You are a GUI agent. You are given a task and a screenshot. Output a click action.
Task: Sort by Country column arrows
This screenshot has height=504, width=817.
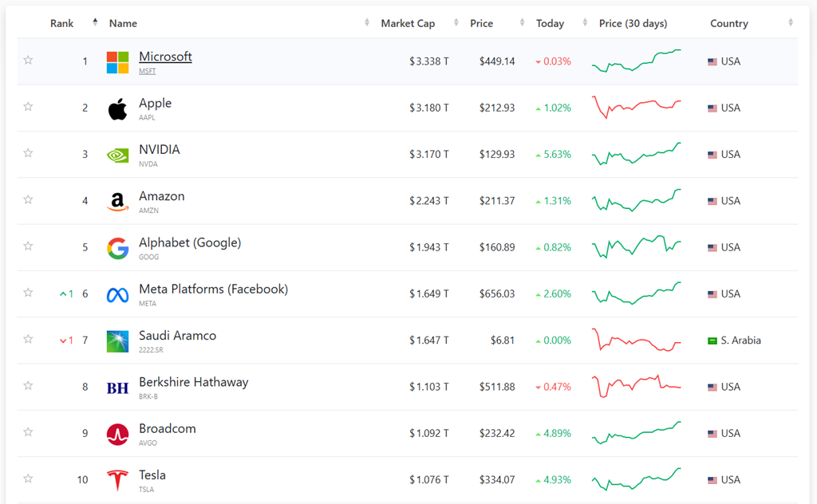coord(791,22)
